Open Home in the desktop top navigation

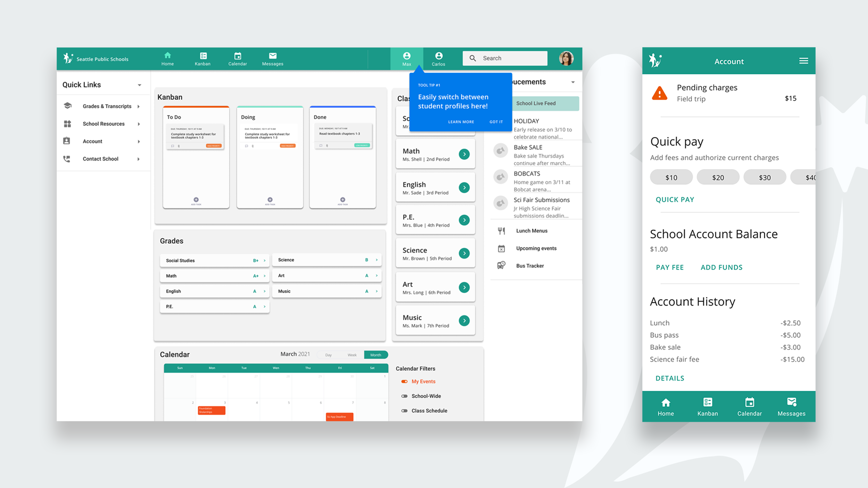(167, 59)
